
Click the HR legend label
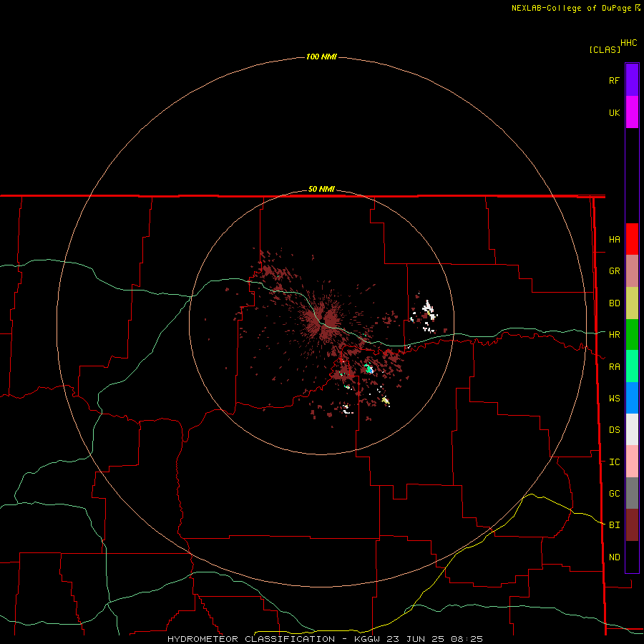614,335
